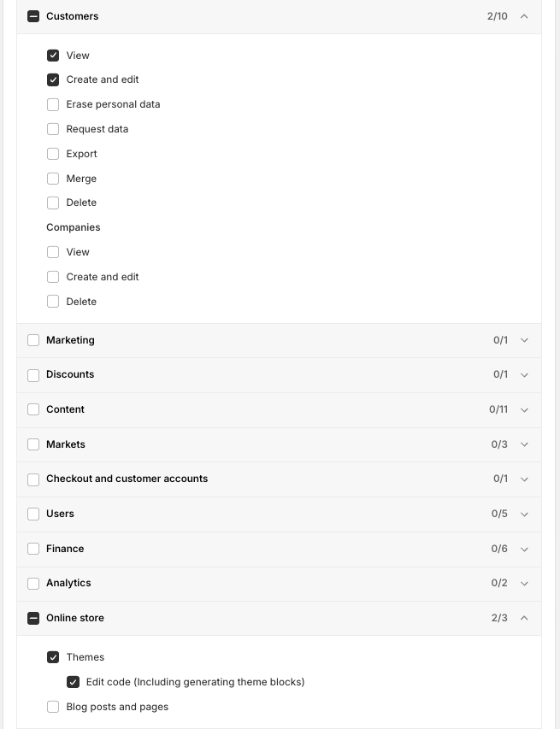This screenshot has height=729, width=560.
Task: Enable Erase personal data permission
Action: pyautogui.click(x=53, y=104)
